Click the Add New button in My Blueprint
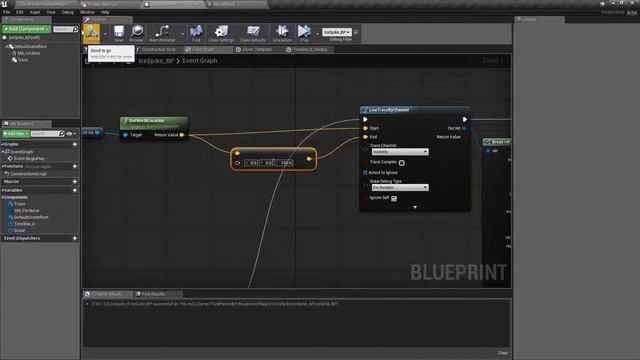The image size is (640, 360). coord(16,133)
